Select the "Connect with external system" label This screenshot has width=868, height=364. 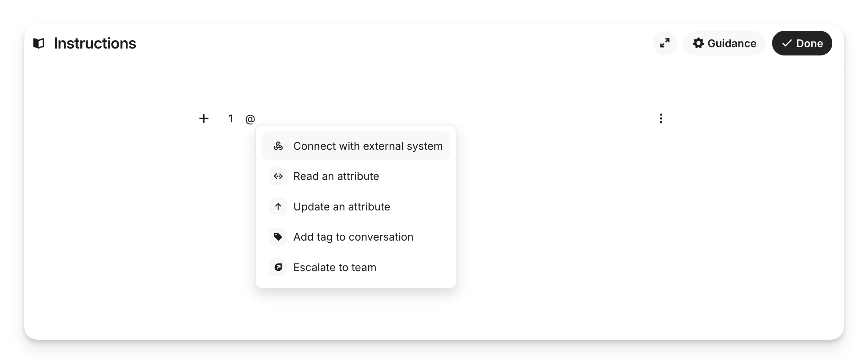367,146
